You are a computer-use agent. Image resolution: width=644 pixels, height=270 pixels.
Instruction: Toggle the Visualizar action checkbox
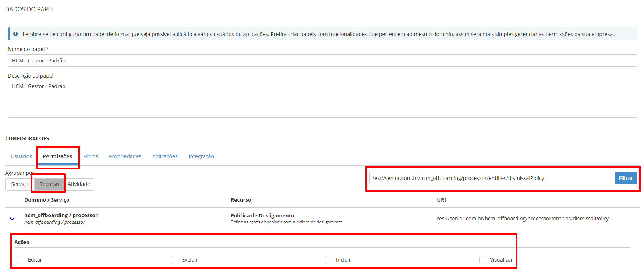pyautogui.click(x=483, y=260)
